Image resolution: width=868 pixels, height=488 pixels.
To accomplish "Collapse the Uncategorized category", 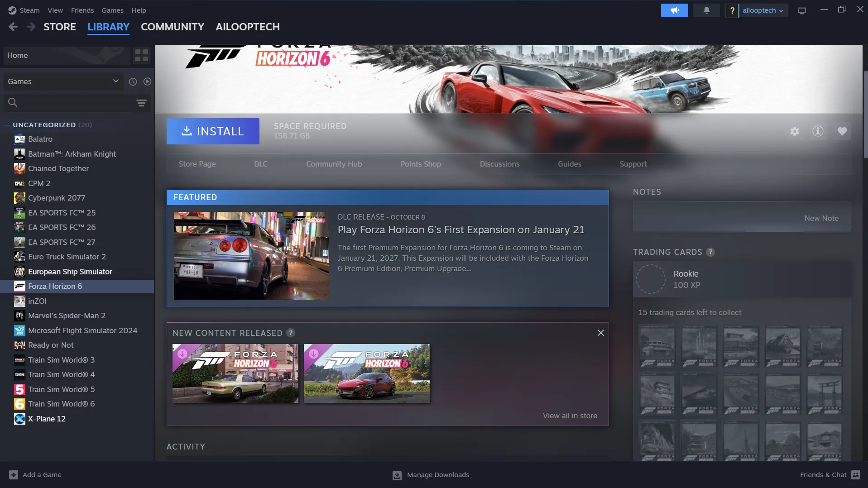I will pyautogui.click(x=7, y=125).
